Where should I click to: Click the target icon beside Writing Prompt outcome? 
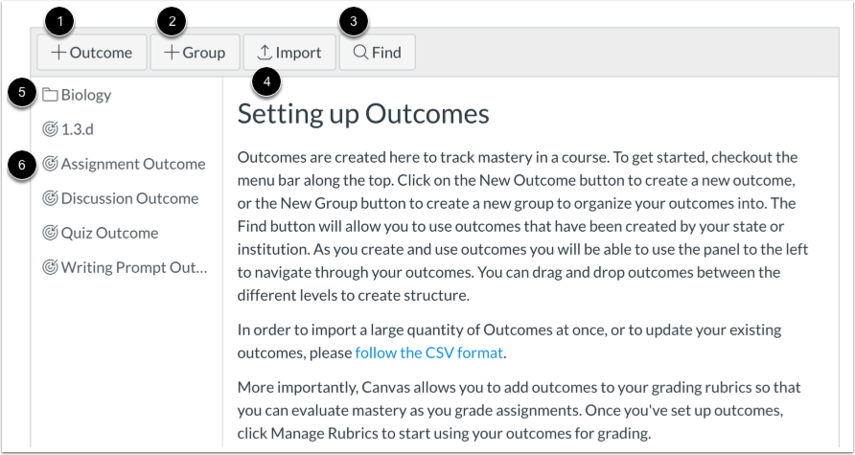(x=50, y=267)
